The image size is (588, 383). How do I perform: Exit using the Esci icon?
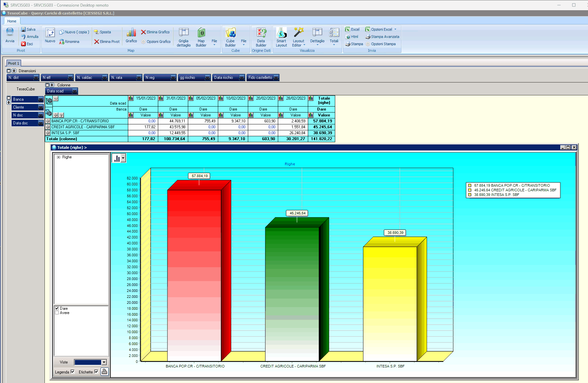(x=23, y=44)
